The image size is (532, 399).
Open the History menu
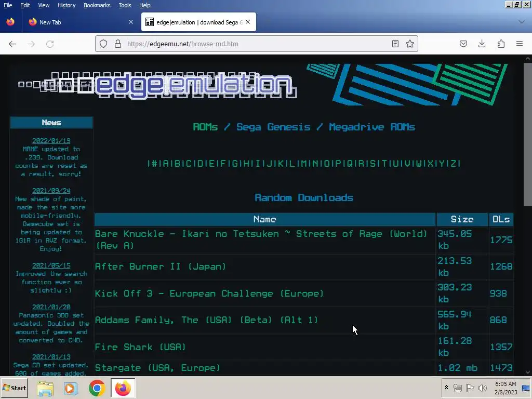(66, 5)
